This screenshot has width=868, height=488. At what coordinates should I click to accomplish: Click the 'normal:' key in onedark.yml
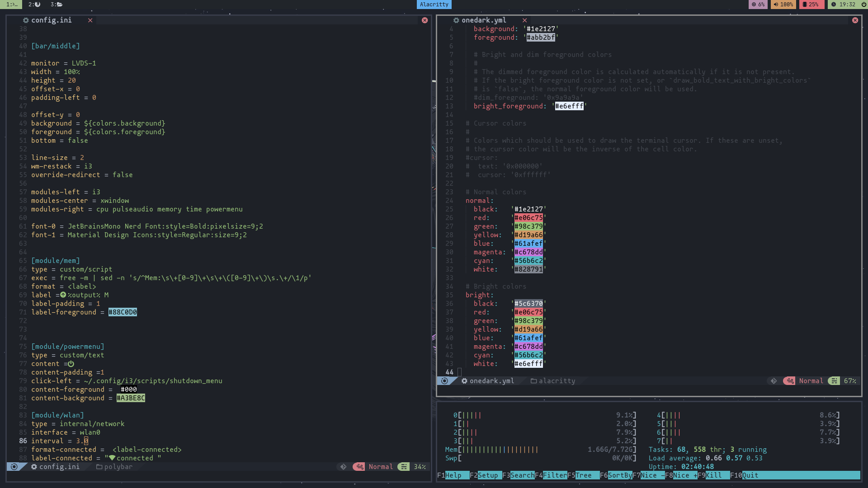click(x=480, y=201)
